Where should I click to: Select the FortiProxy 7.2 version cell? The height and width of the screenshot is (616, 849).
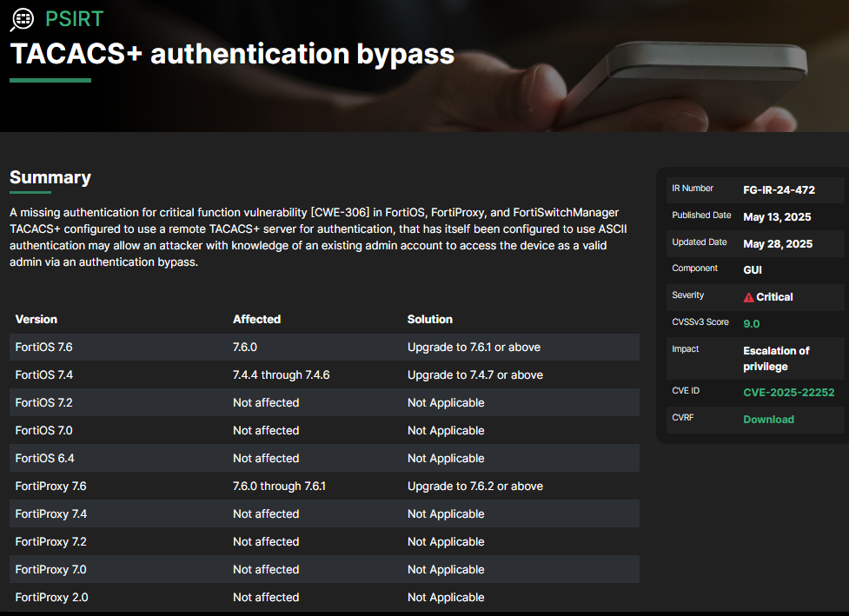coord(51,541)
